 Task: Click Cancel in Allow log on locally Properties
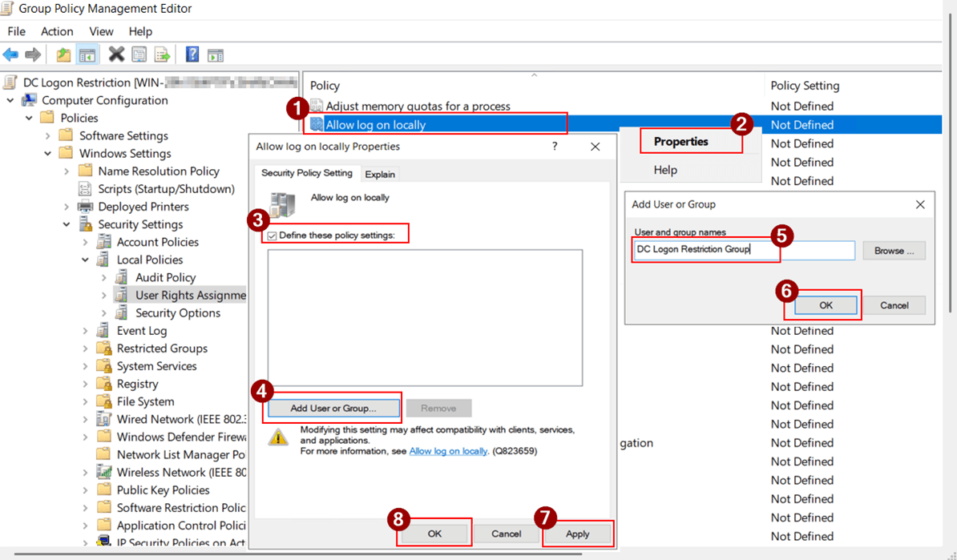coord(506,534)
